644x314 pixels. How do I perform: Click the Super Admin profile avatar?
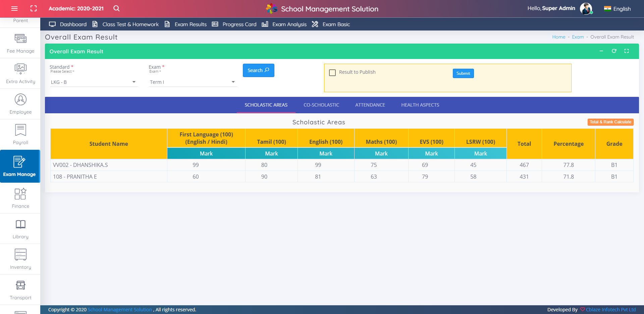586,9
